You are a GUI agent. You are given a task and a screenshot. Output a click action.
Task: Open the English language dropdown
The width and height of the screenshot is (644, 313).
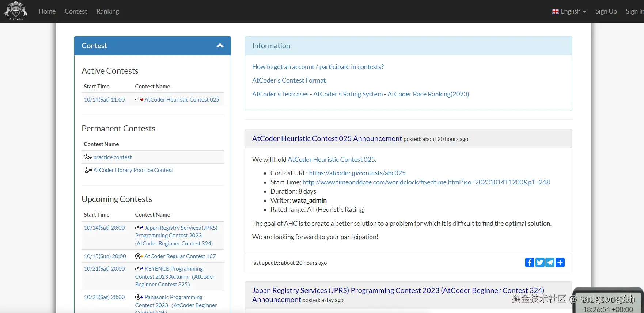point(569,11)
